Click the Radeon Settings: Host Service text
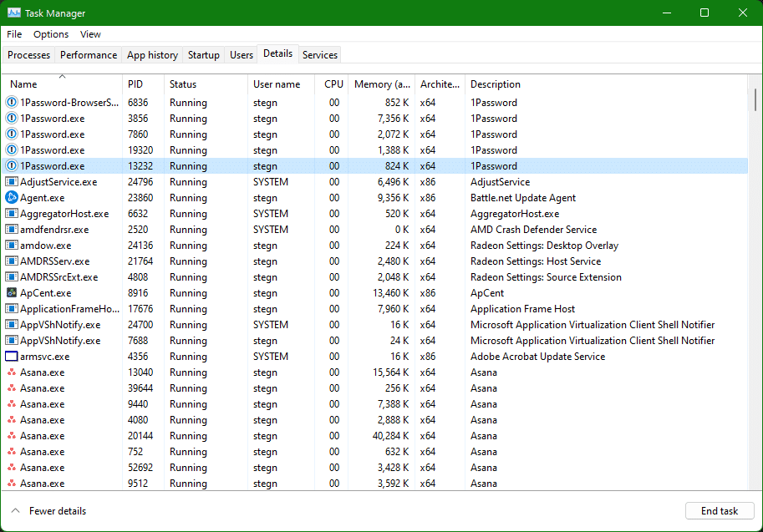Screen dimensions: 763x532 [x=535, y=261]
